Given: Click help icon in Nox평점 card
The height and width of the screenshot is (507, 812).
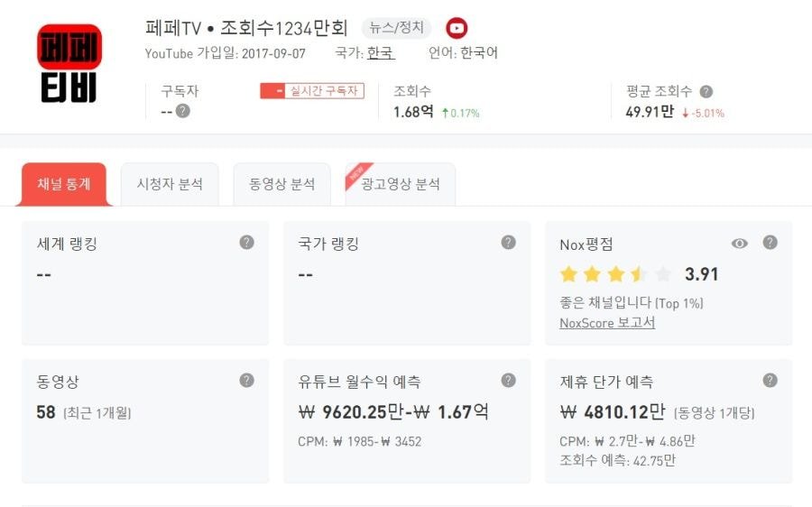Looking at the screenshot, I should click(770, 243).
